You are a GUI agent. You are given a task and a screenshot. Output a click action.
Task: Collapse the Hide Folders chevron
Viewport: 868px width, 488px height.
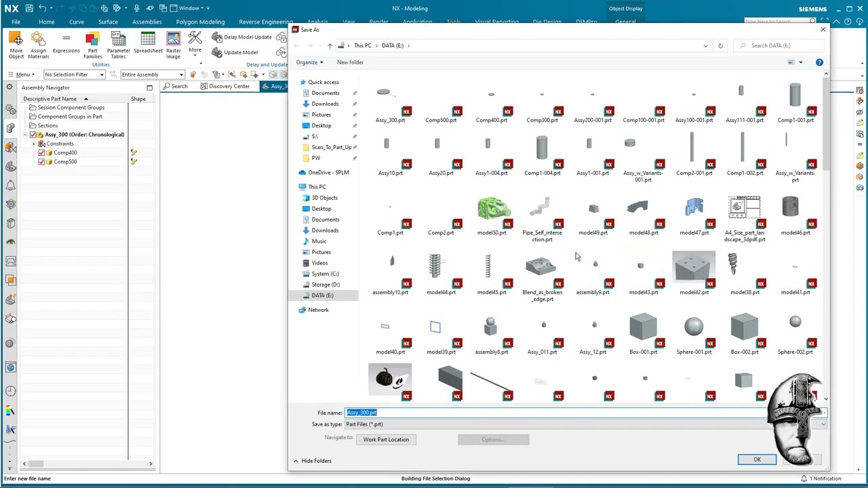point(296,461)
